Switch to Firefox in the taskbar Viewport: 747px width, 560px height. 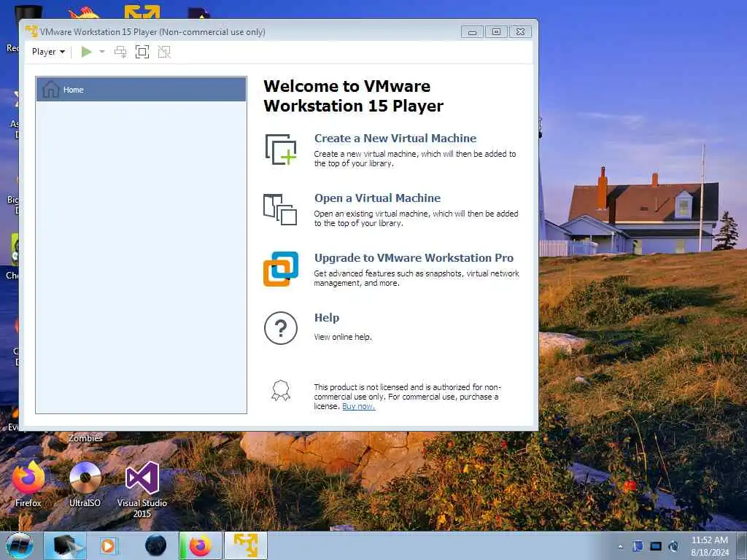tap(201, 545)
